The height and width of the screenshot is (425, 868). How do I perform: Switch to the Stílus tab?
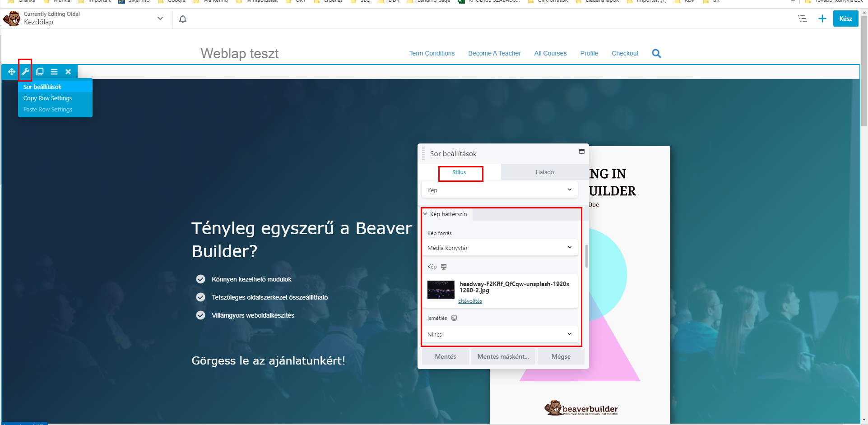coord(460,172)
